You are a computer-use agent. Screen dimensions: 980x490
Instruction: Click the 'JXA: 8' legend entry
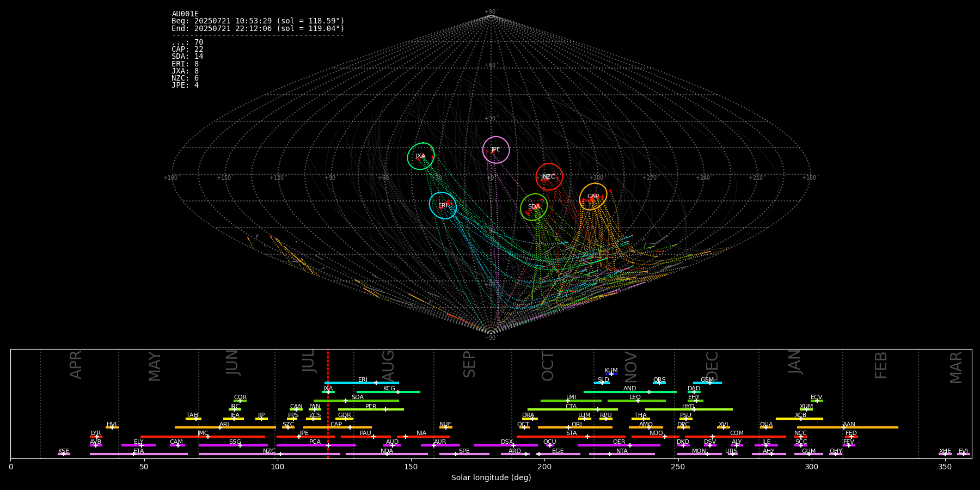pos(185,71)
